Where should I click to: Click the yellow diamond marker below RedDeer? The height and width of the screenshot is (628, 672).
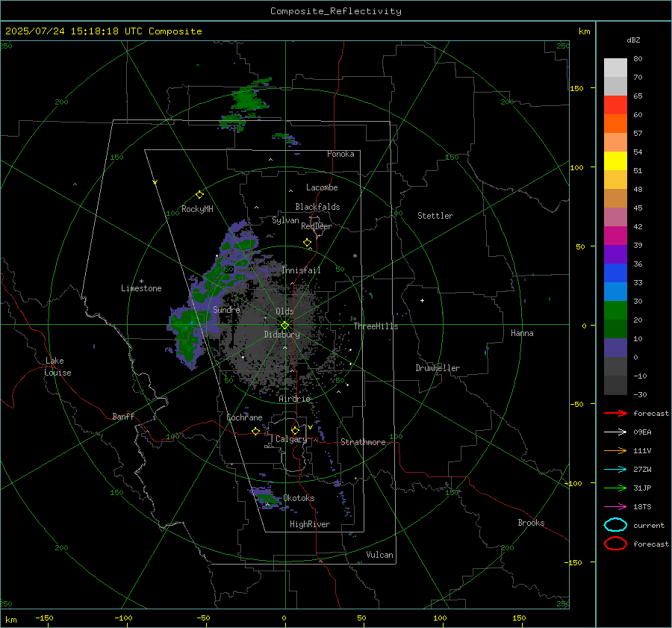[308, 243]
